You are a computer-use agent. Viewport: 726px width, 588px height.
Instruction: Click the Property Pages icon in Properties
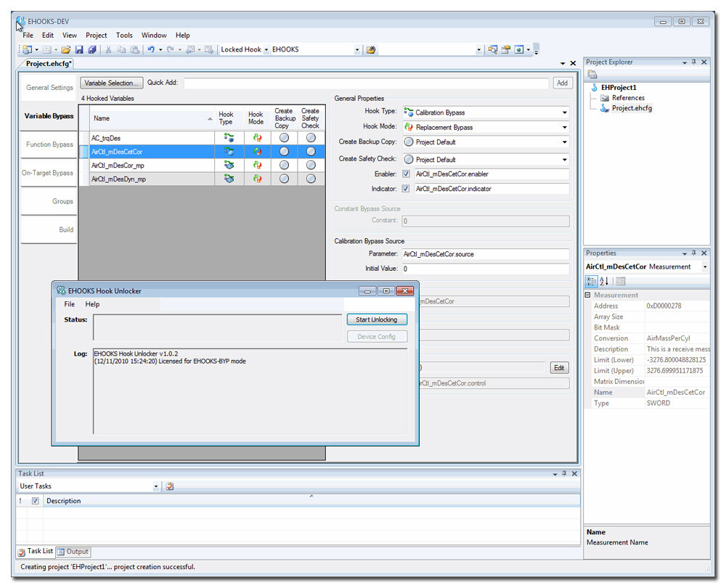[x=621, y=281]
